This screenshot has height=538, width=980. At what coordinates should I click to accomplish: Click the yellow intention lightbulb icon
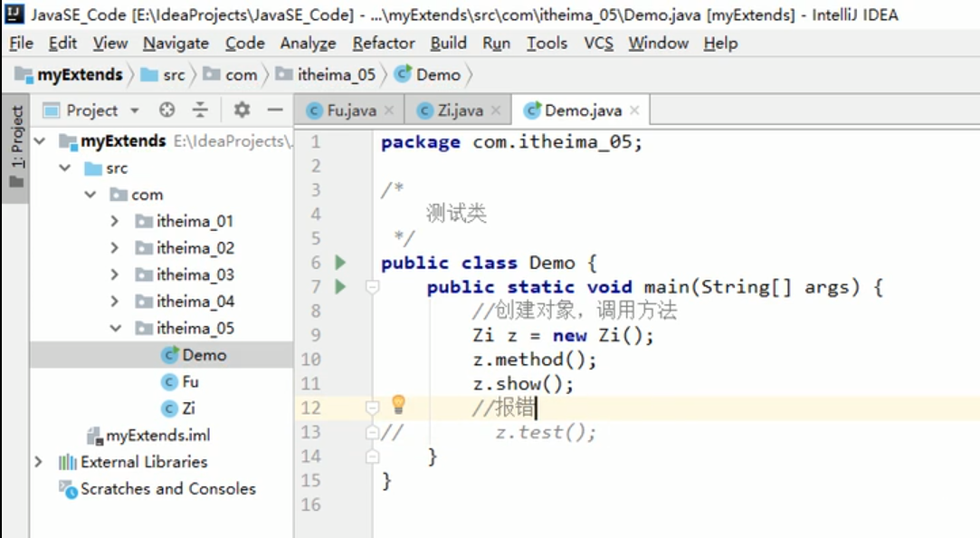tap(398, 405)
